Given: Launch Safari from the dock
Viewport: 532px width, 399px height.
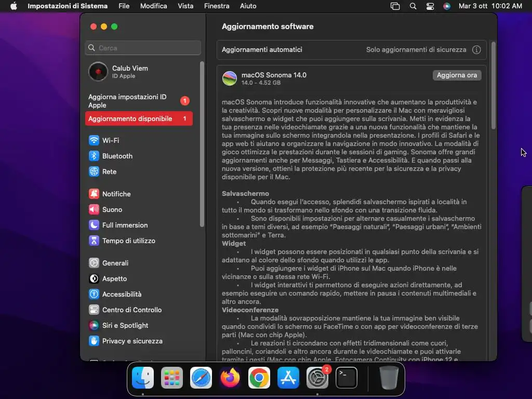Looking at the screenshot, I should pyautogui.click(x=201, y=378).
